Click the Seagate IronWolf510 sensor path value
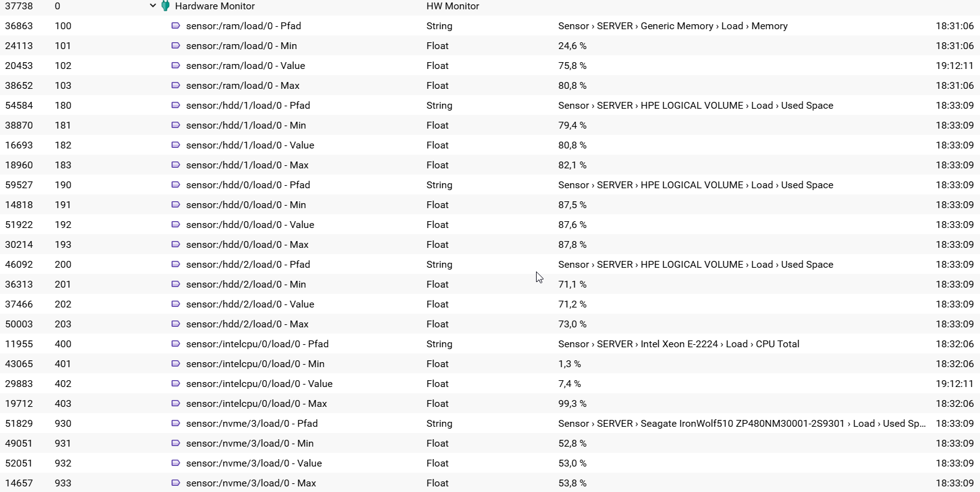Image resolution: width=980 pixels, height=492 pixels. point(741,424)
